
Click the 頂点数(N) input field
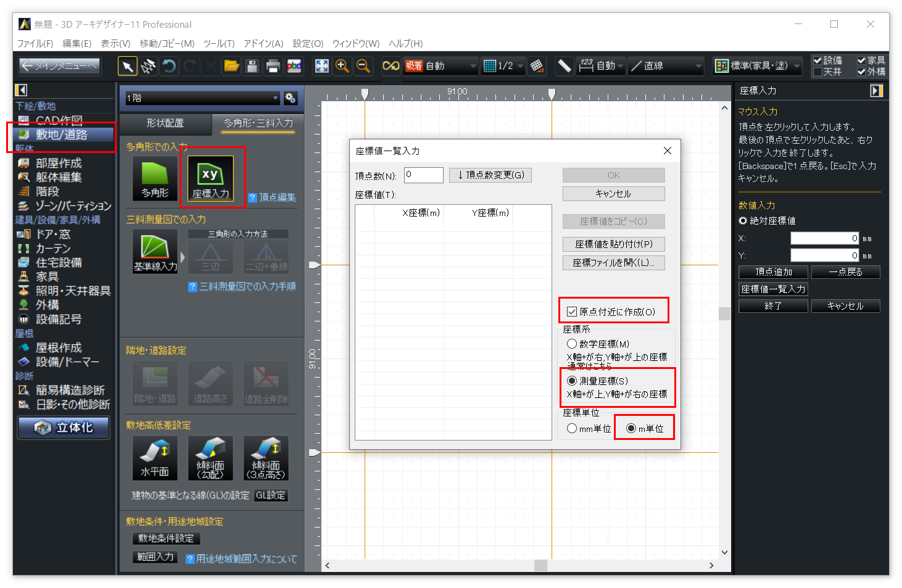[x=424, y=175]
